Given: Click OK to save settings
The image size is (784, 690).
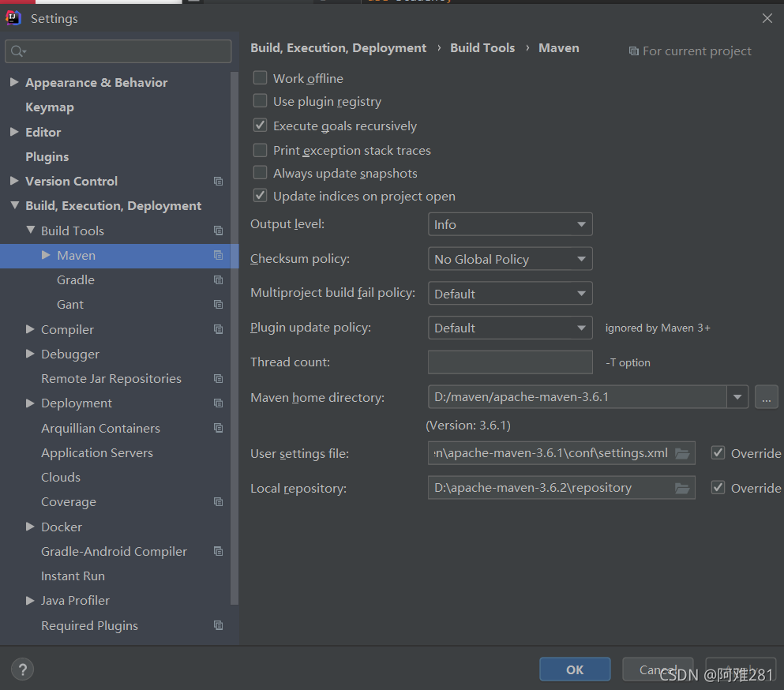Looking at the screenshot, I should [575, 669].
